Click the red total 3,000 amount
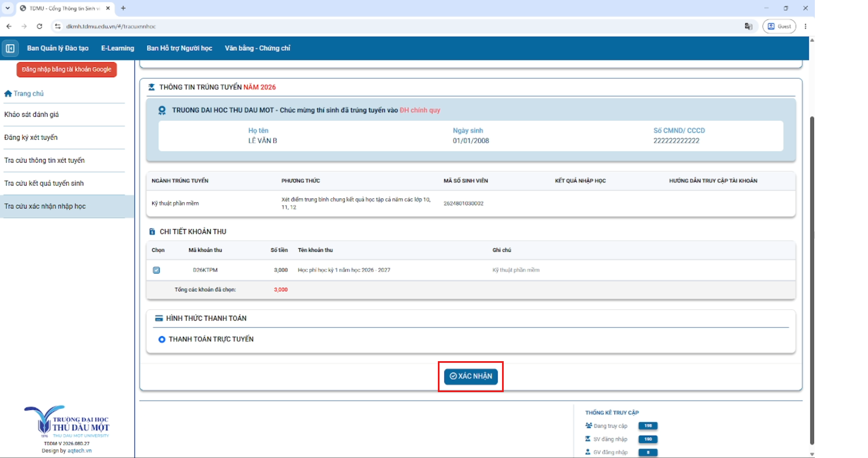868x458 pixels. (x=281, y=290)
